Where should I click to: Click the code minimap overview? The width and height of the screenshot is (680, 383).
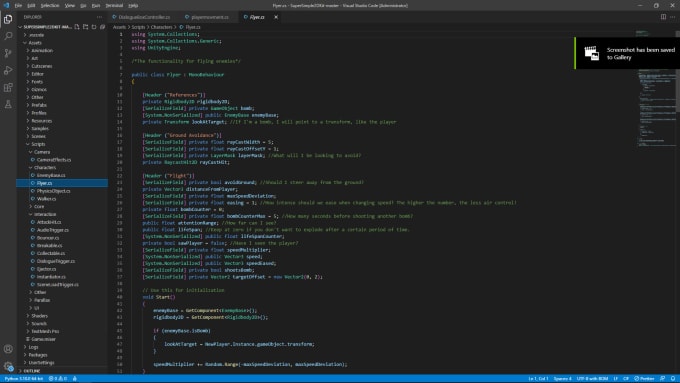click(655, 89)
